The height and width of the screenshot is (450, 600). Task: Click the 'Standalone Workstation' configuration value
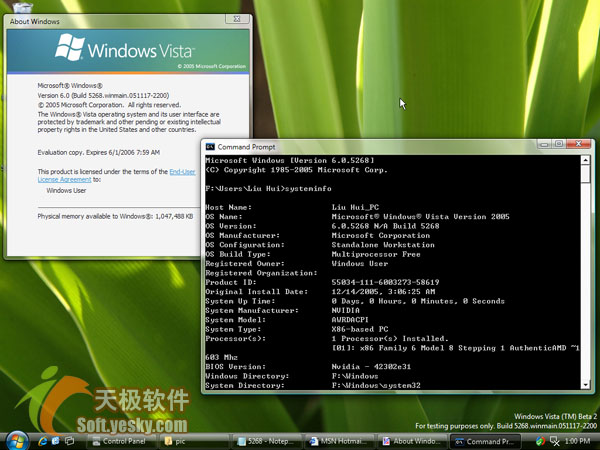[x=383, y=245]
